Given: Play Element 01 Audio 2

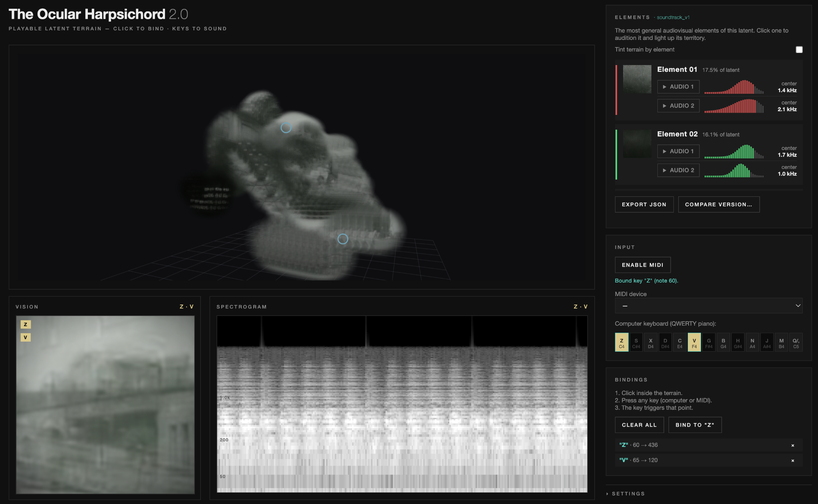Looking at the screenshot, I should (678, 106).
